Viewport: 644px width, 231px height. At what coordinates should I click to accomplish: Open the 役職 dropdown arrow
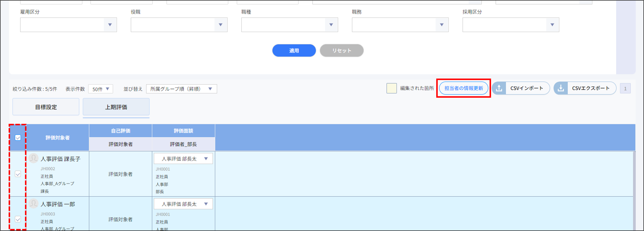tap(220, 25)
